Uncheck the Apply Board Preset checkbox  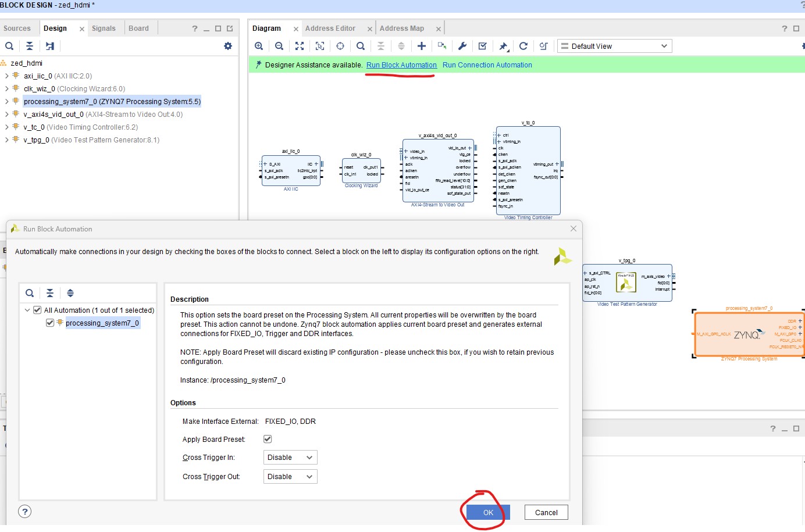(x=268, y=439)
